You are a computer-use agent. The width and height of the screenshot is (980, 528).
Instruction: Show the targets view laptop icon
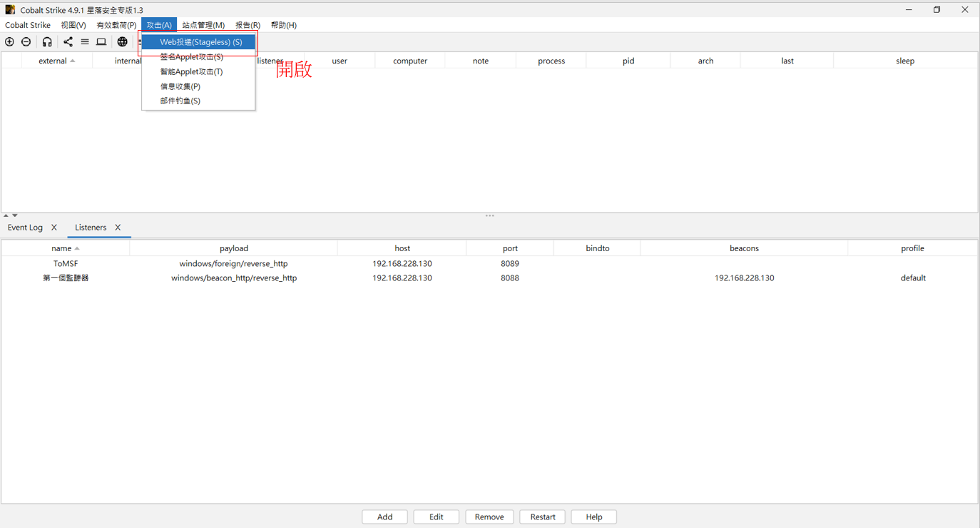pos(101,42)
